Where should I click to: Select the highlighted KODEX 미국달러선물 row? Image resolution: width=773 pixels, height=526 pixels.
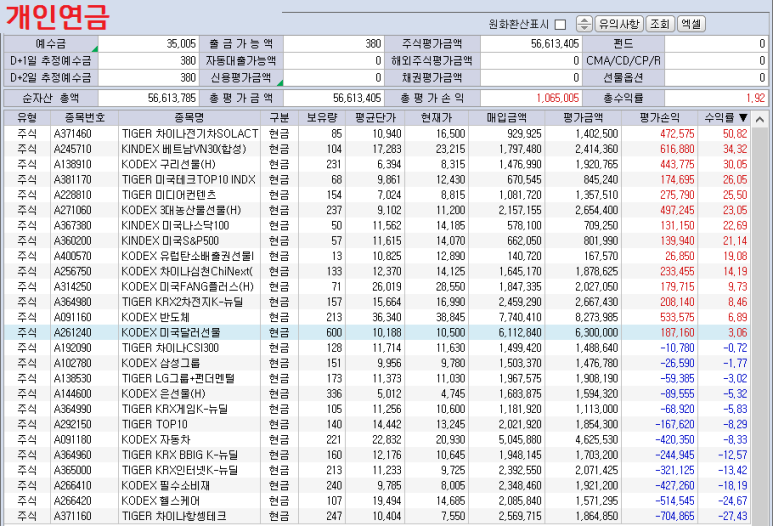click(x=377, y=332)
